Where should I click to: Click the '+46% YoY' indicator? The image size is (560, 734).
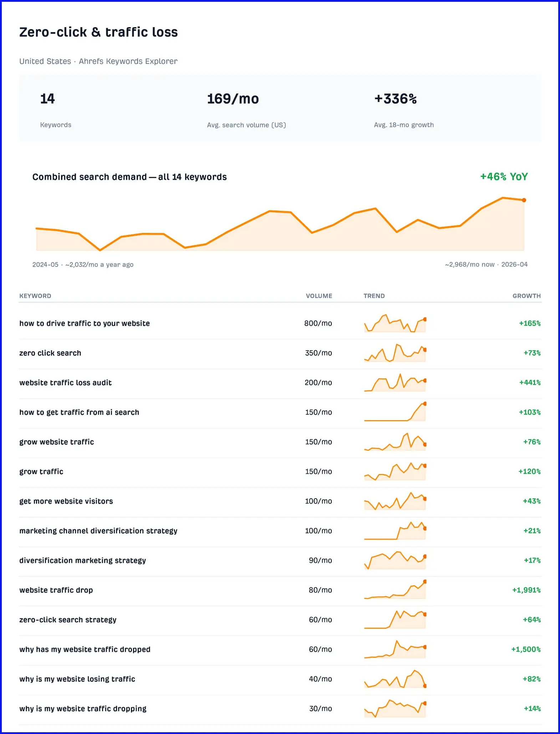point(504,177)
